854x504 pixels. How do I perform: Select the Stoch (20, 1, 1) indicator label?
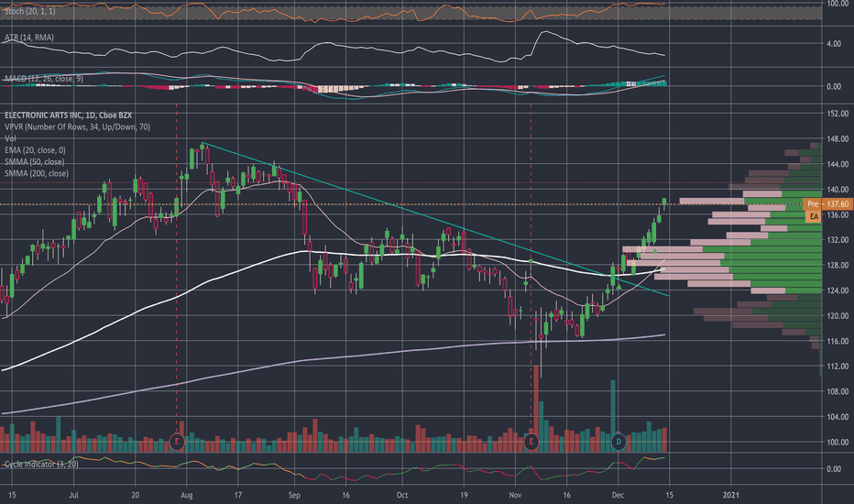pyautogui.click(x=30, y=11)
